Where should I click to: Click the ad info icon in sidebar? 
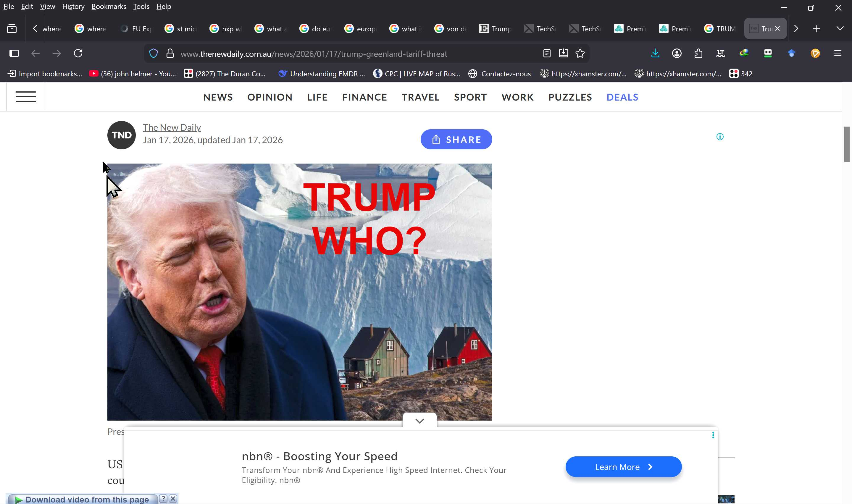coord(719,137)
